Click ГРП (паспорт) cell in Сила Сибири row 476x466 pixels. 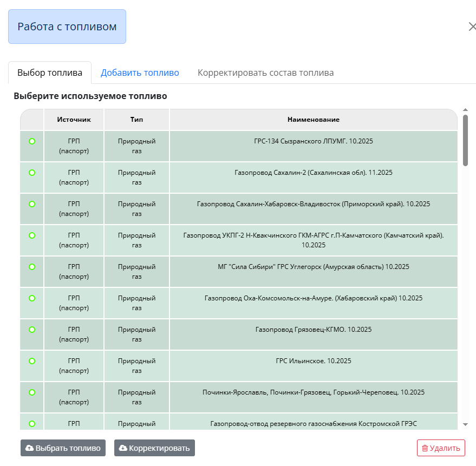74,272
